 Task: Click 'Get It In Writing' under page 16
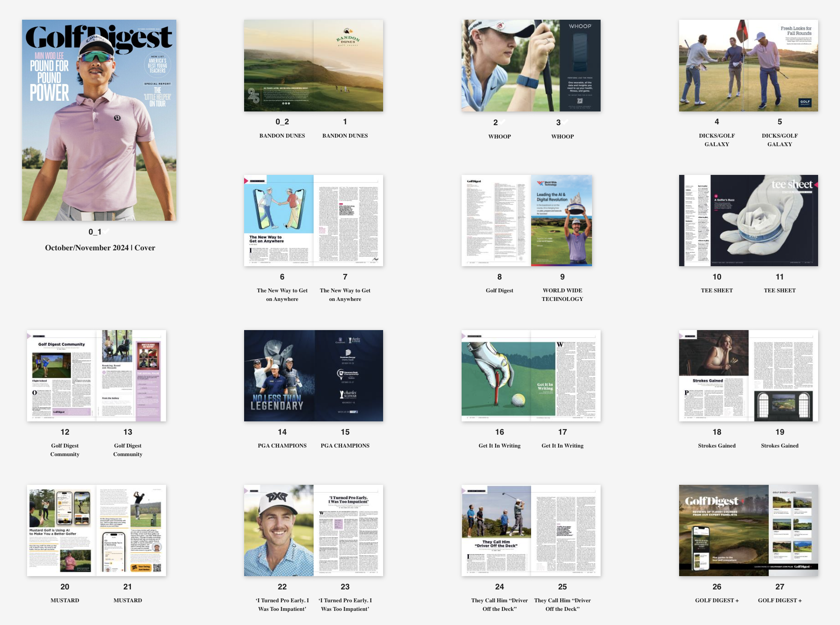pyautogui.click(x=500, y=445)
